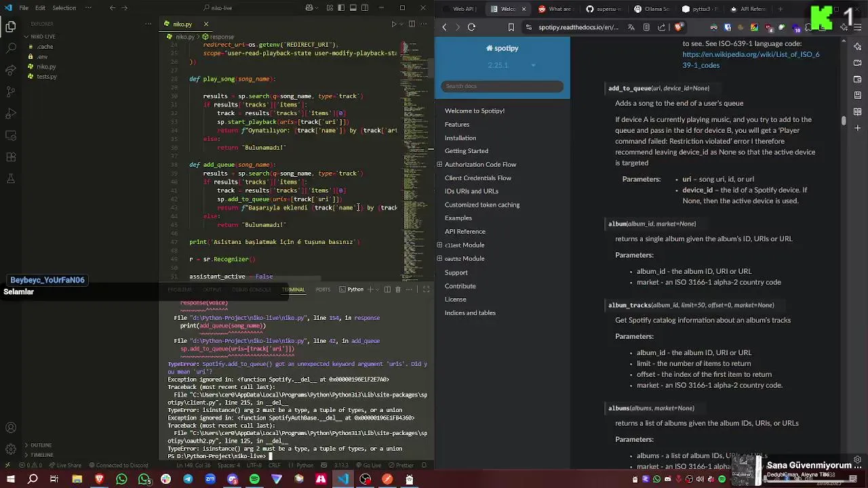The height and width of the screenshot is (488, 868).
Task: Open tests.py file in explorer
Action: tap(47, 77)
